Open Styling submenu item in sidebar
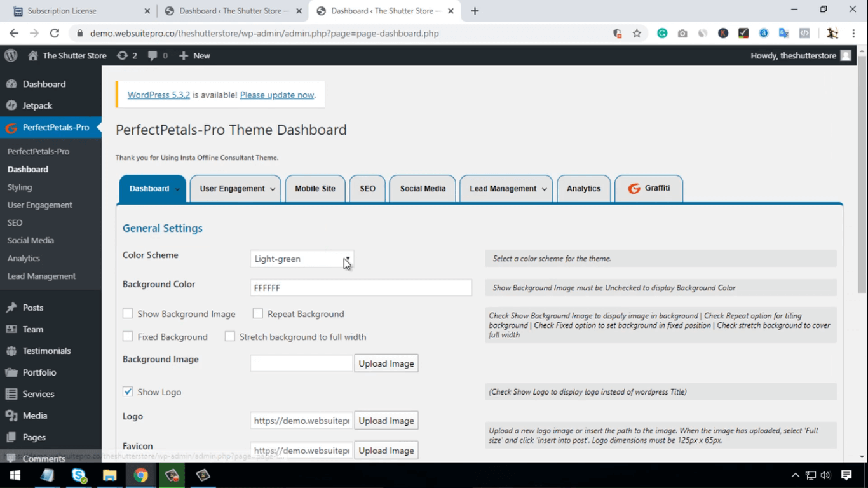 coord(20,187)
